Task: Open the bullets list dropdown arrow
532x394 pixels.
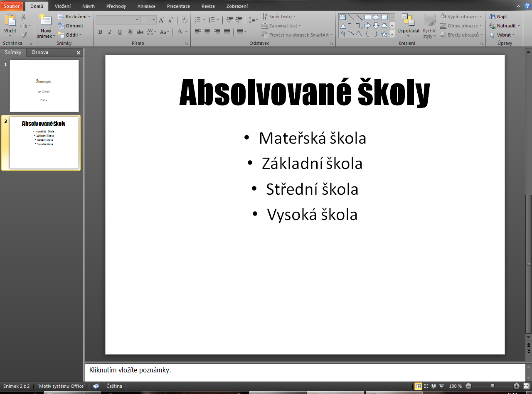Action: (204, 20)
